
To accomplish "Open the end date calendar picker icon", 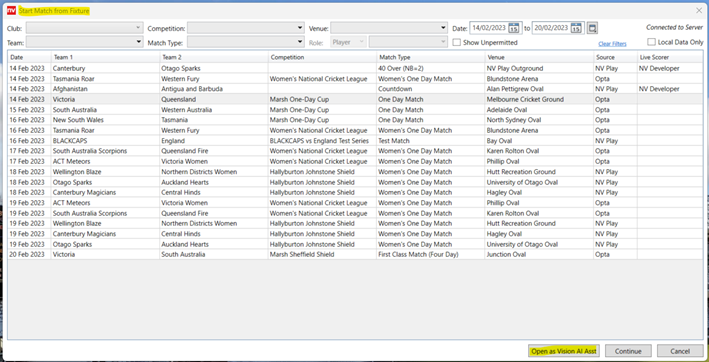I will (x=576, y=28).
